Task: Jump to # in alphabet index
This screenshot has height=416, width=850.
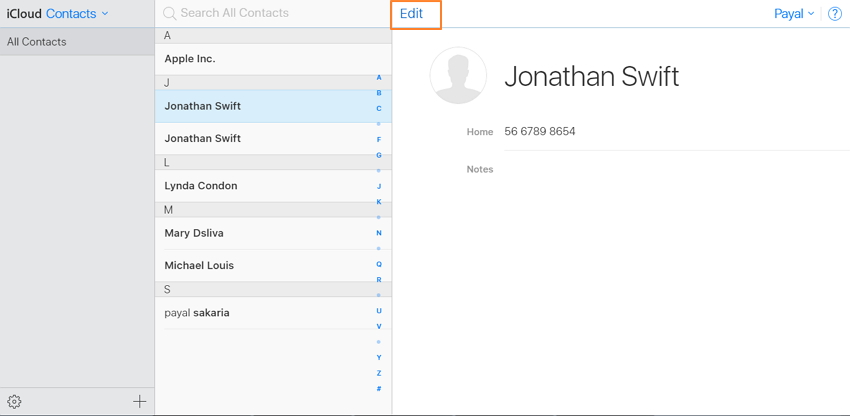Action: coord(379,389)
